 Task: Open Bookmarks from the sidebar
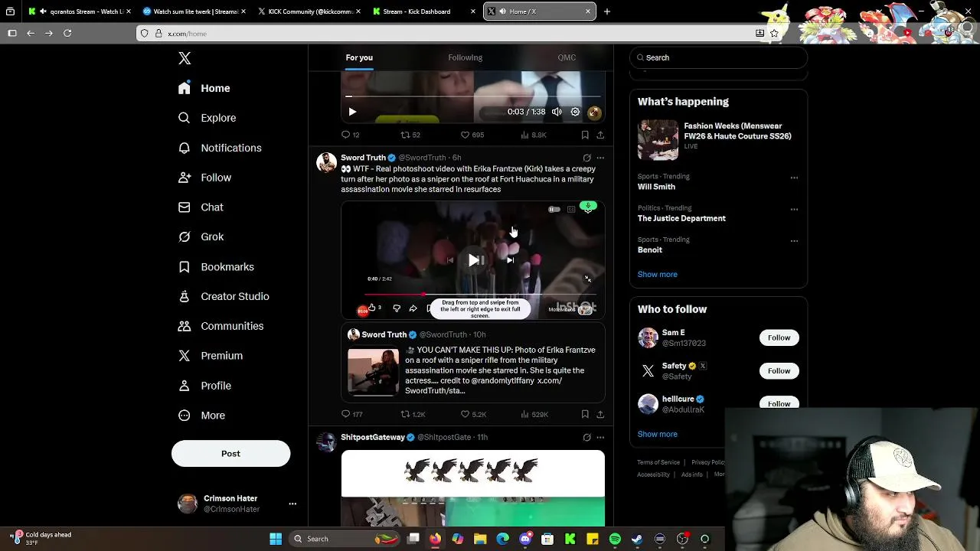216,267
